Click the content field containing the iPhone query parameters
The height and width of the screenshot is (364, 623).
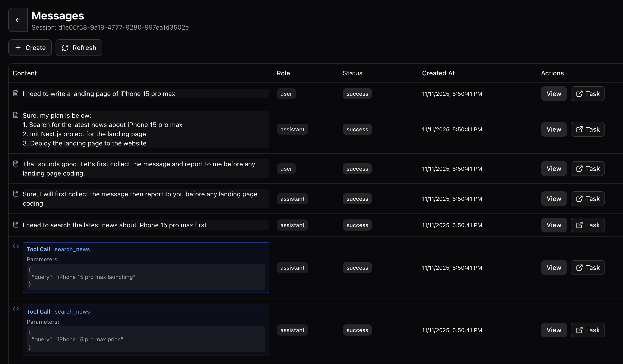pos(146,277)
